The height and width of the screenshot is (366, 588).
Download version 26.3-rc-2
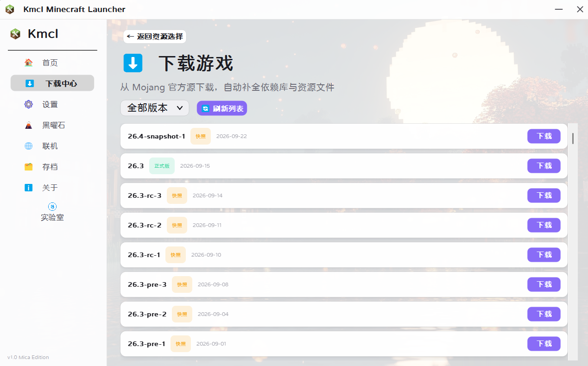tap(544, 225)
